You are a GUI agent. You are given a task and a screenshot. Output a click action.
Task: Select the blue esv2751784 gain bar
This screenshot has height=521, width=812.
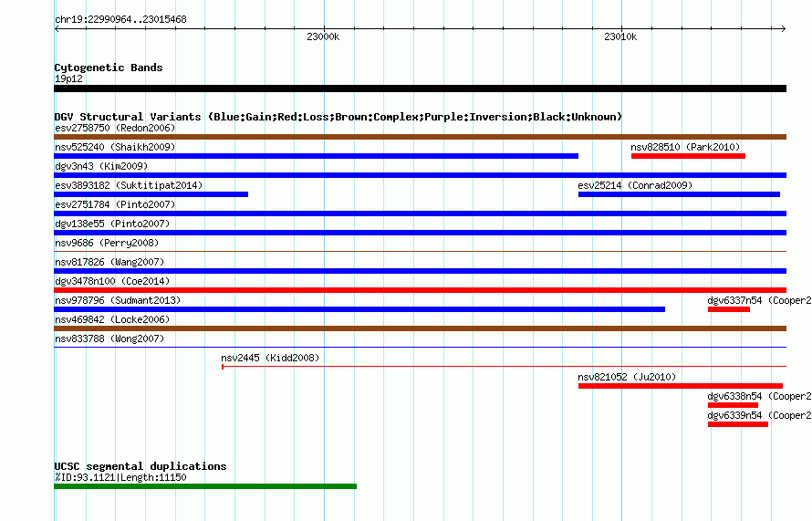(x=420, y=214)
